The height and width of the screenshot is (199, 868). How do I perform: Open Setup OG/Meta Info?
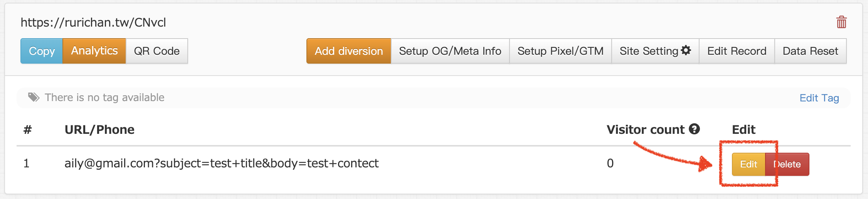pyautogui.click(x=450, y=51)
